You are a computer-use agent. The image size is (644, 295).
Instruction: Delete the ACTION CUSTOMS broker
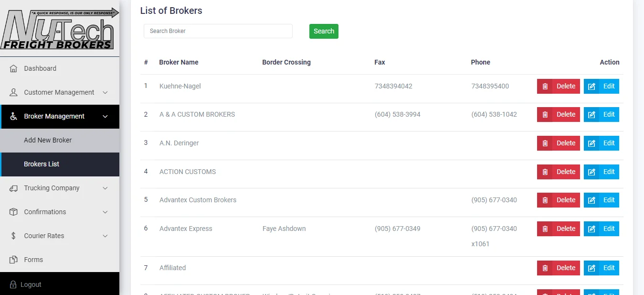point(558,172)
